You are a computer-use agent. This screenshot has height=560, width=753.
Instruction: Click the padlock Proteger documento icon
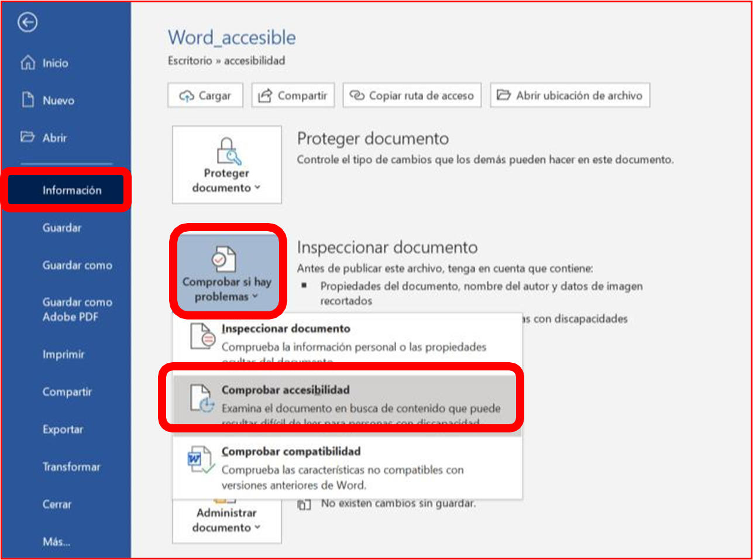(x=228, y=151)
